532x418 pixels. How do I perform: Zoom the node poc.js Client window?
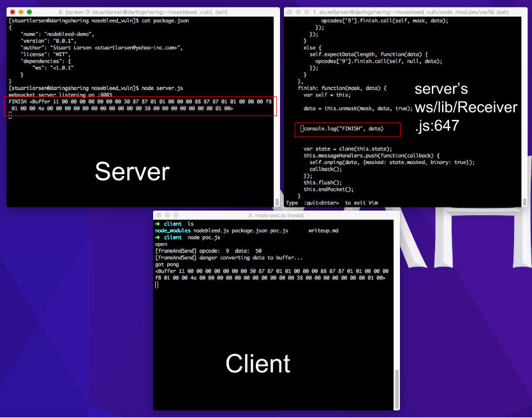pyautogui.click(x=176, y=215)
